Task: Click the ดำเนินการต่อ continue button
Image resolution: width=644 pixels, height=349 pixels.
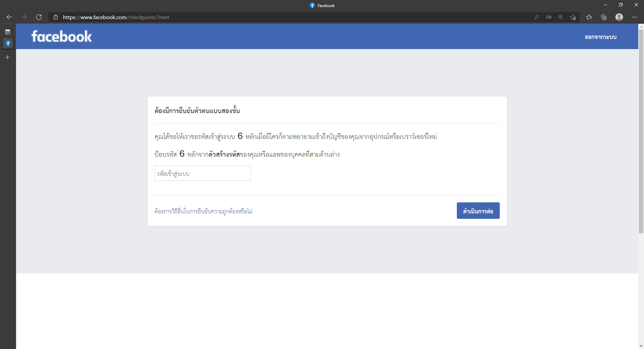Action: 478,211
